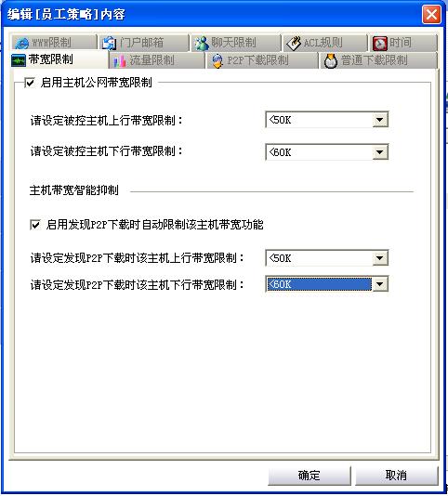Viewport: 448px width, 496px height.
Task: Click the 时间 clock icon
Action: tap(379, 43)
